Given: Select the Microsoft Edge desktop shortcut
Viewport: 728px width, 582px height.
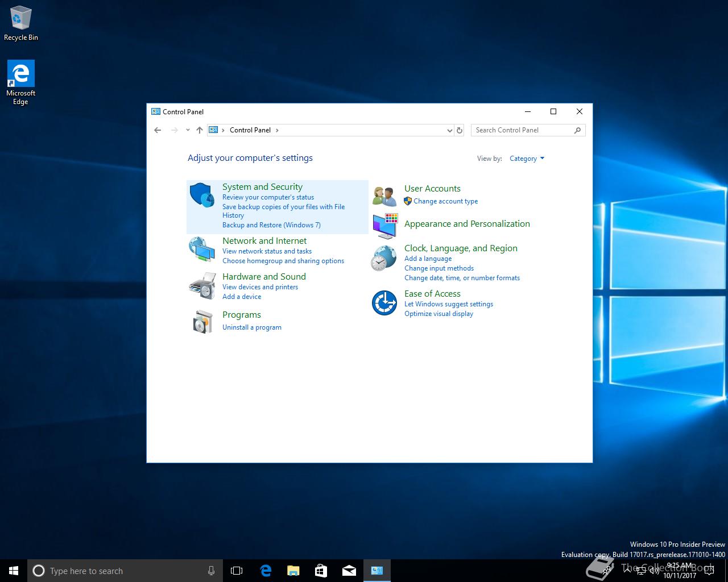Looking at the screenshot, I should click(20, 83).
